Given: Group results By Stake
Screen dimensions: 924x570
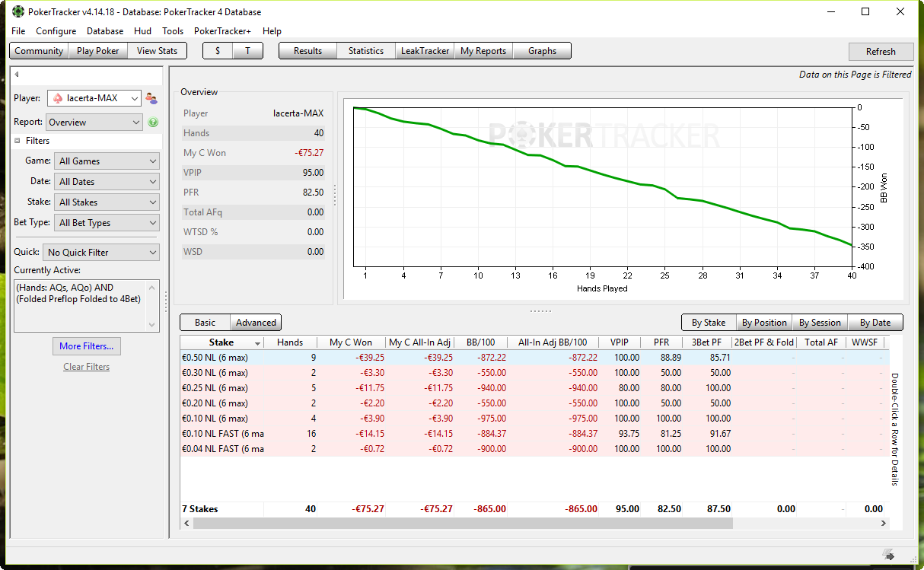Looking at the screenshot, I should pos(708,323).
